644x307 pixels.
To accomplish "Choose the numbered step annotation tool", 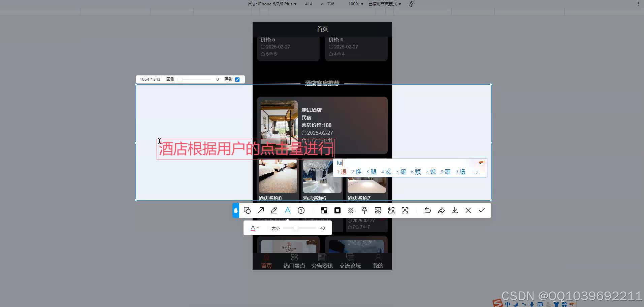I will [301, 210].
